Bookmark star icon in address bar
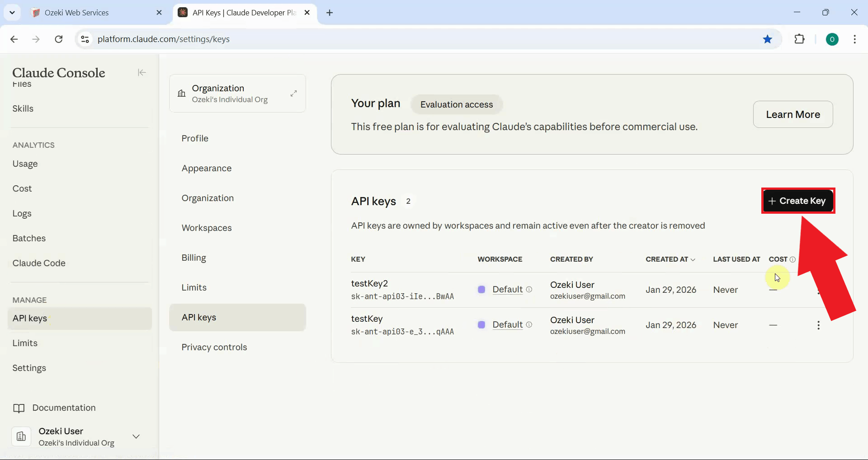Viewport: 868px width, 460px height. [x=767, y=39]
